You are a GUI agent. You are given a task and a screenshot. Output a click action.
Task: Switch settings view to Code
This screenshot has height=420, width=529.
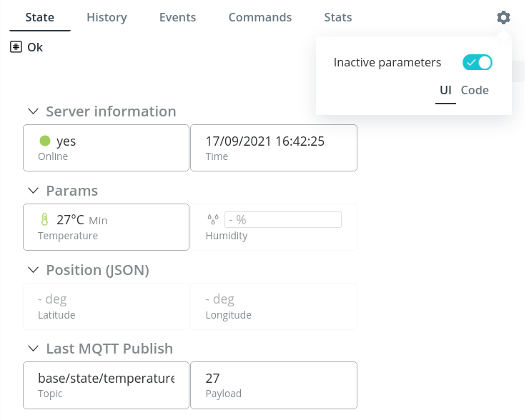coord(475,90)
